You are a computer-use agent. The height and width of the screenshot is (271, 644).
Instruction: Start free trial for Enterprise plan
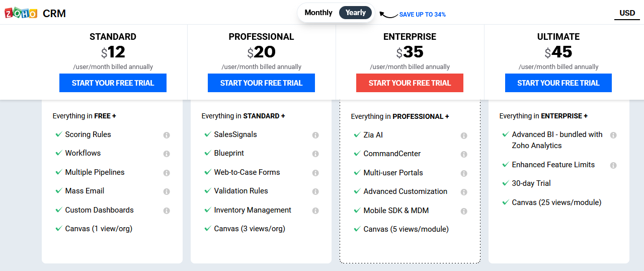410,83
